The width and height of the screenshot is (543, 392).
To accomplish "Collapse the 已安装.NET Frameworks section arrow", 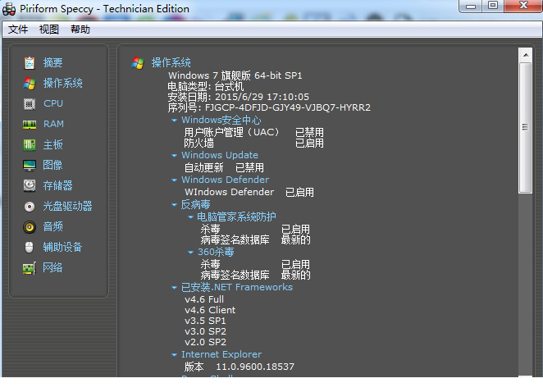I will click(174, 287).
